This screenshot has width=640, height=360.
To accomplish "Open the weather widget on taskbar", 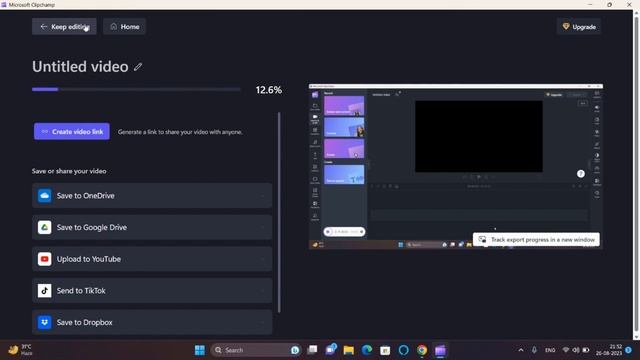I will pos(20,350).
